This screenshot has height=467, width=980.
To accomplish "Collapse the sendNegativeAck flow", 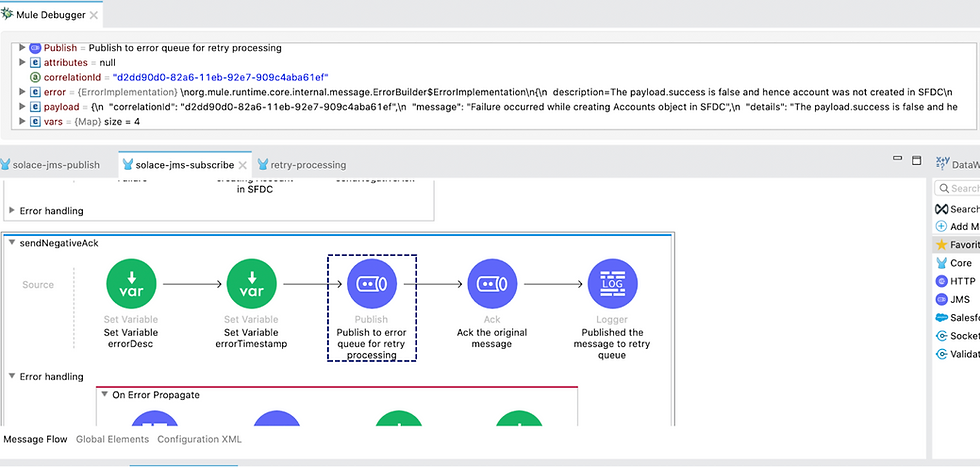I will click(x=12, y=244).
